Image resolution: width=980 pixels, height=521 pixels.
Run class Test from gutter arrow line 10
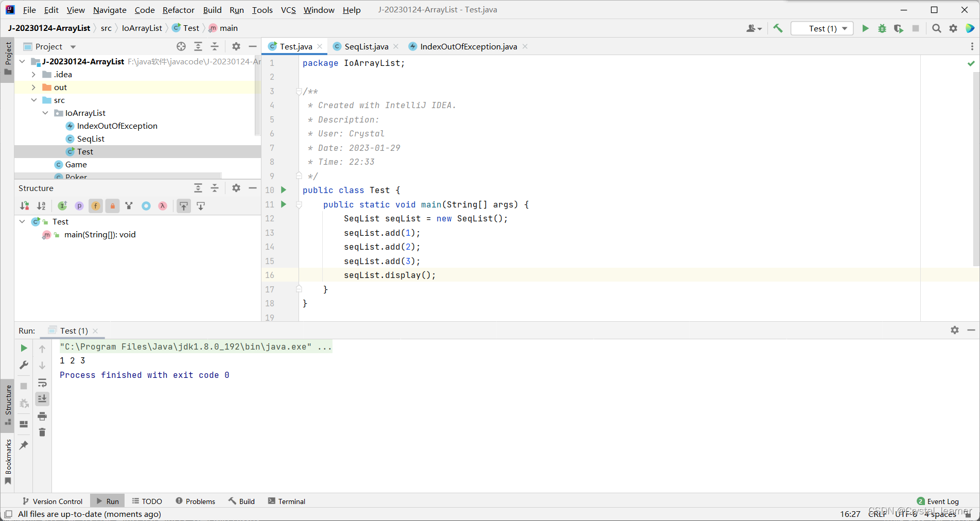tap(284, 190)
